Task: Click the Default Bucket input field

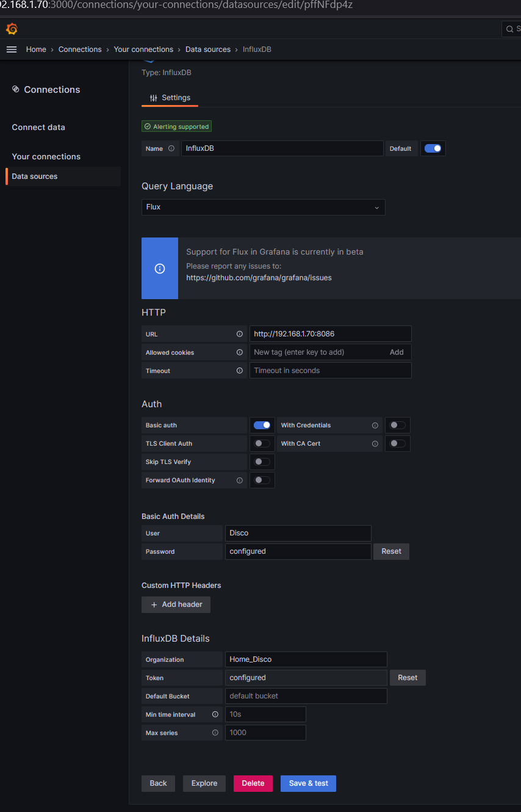Action: click(306, 696)
